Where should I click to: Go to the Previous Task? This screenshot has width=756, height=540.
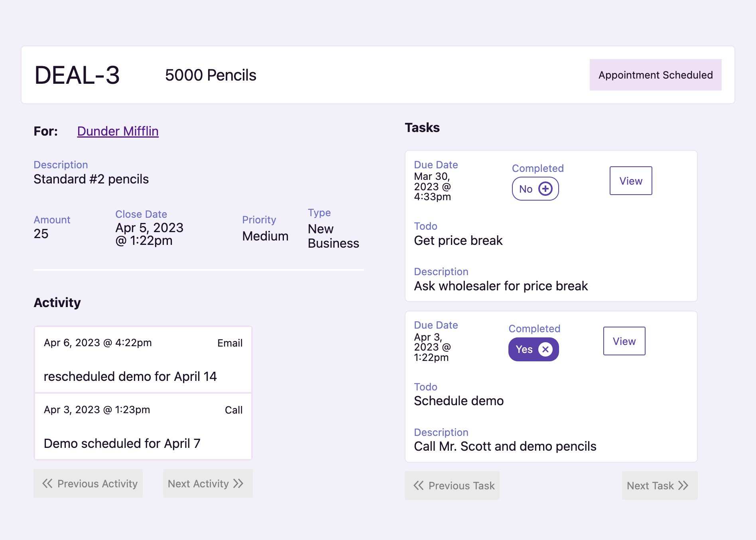452,485
